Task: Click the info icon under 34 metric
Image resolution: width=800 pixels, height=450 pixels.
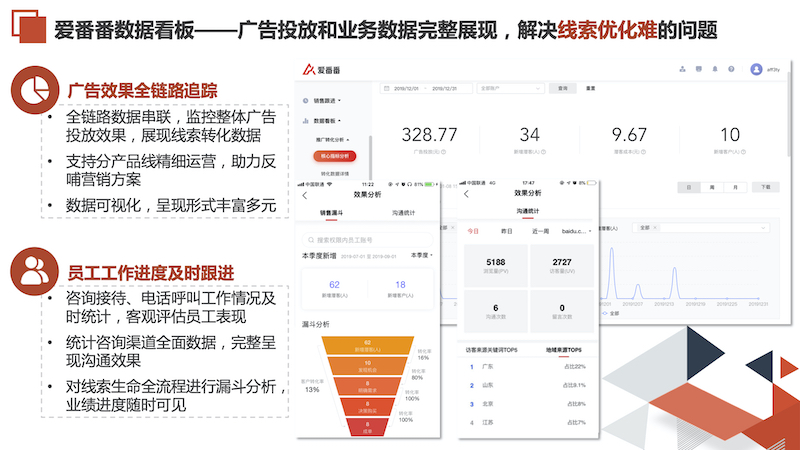Action: pos(543,152)
